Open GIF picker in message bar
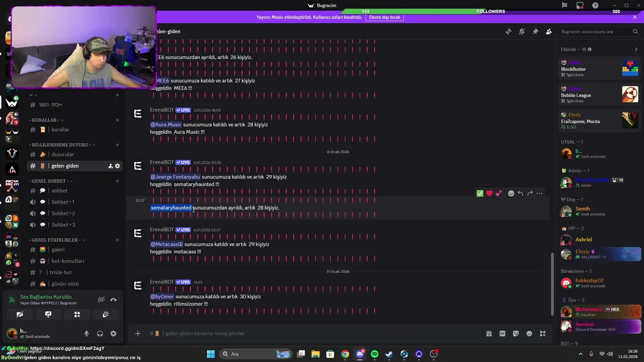644x362 pixels. click(502, 333)
